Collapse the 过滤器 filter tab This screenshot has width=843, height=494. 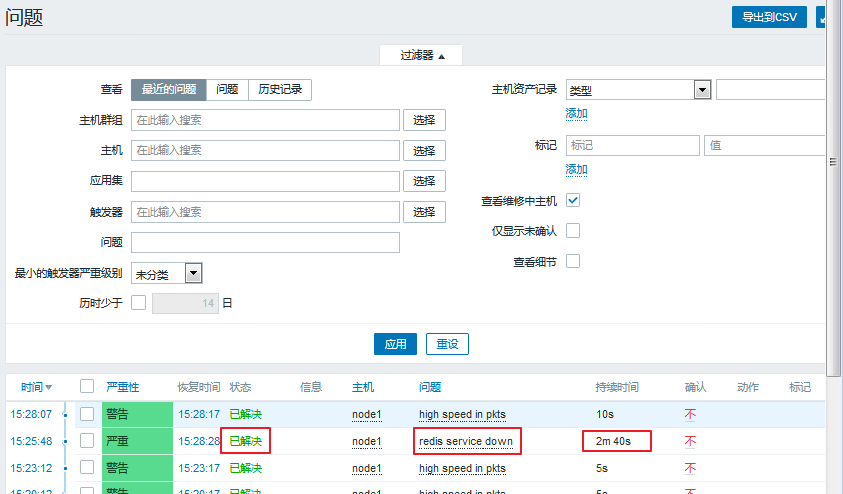click(421, 55)
